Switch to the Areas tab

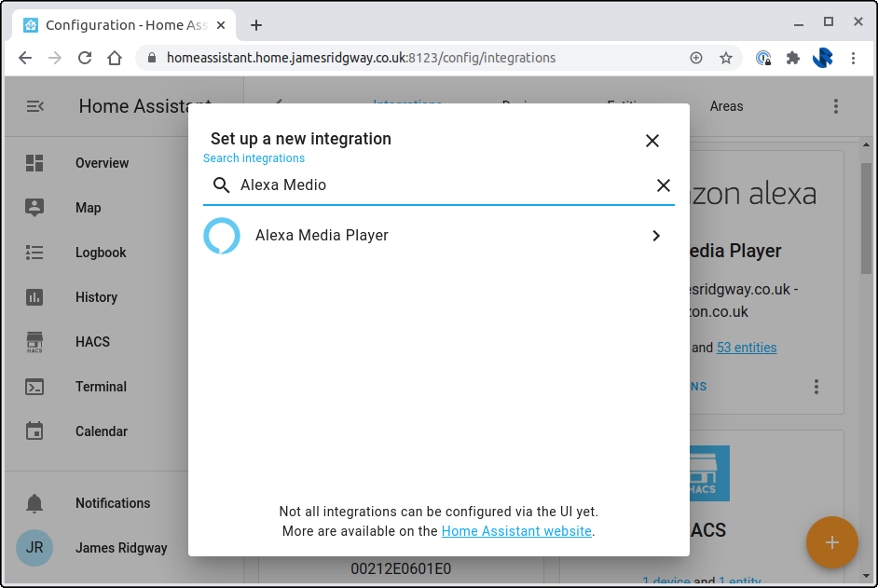726,106
